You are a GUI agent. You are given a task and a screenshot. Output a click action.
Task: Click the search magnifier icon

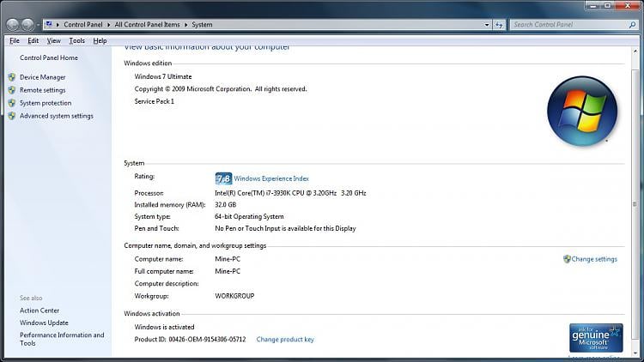tap(633, 25)
